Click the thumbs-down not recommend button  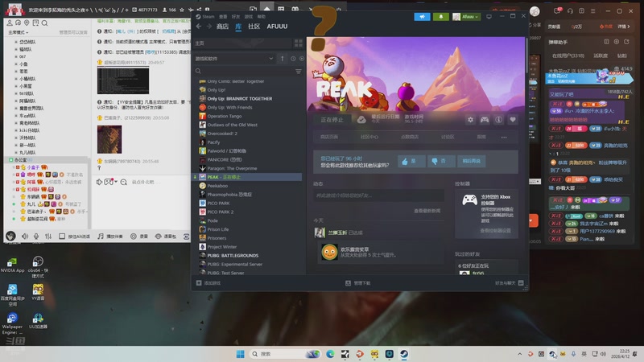(441, 161)
